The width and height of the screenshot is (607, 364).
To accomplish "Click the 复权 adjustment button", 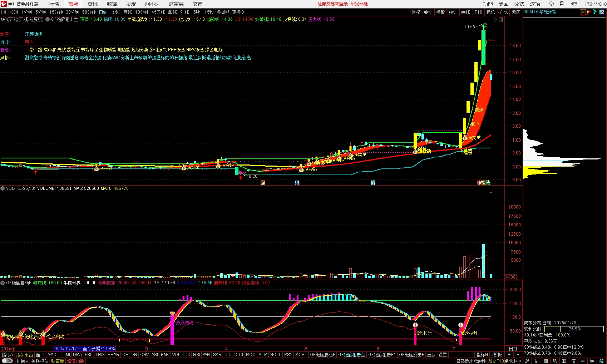I will tap(416, 12).
